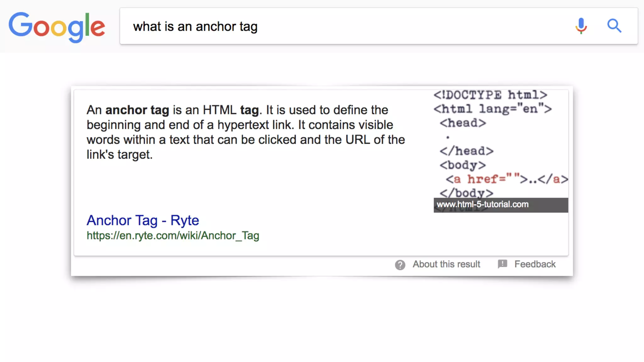
Task: Click the 'Feedback' text link
Action: pos(535,264)
